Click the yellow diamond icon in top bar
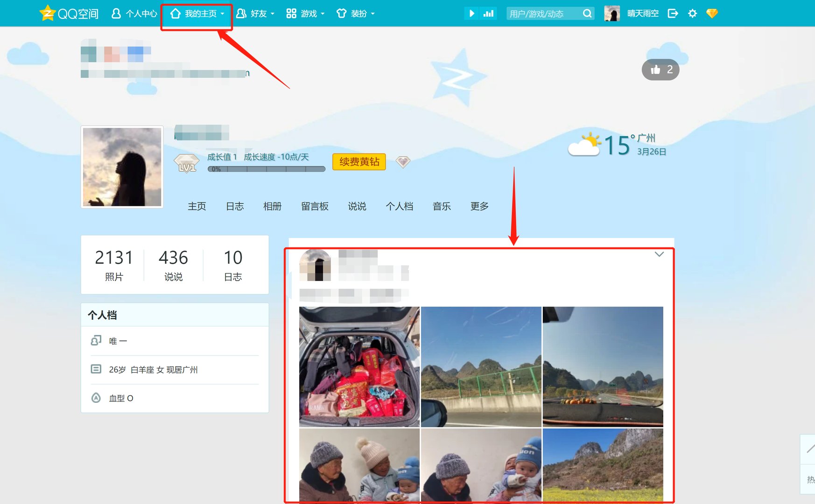 tap(712, 14)
